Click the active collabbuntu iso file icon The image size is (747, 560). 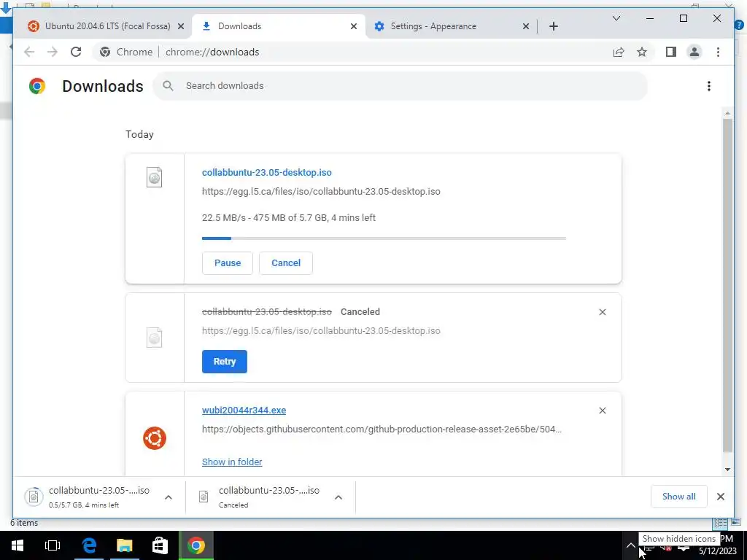pos(154,177)
